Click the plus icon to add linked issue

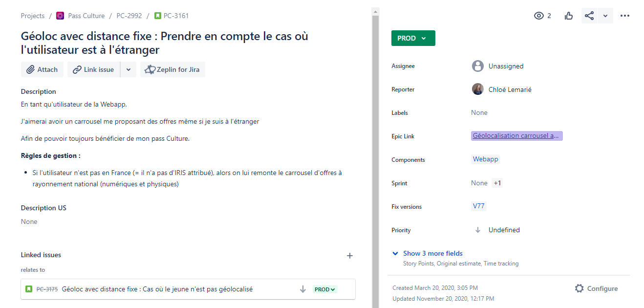point(349,256)
